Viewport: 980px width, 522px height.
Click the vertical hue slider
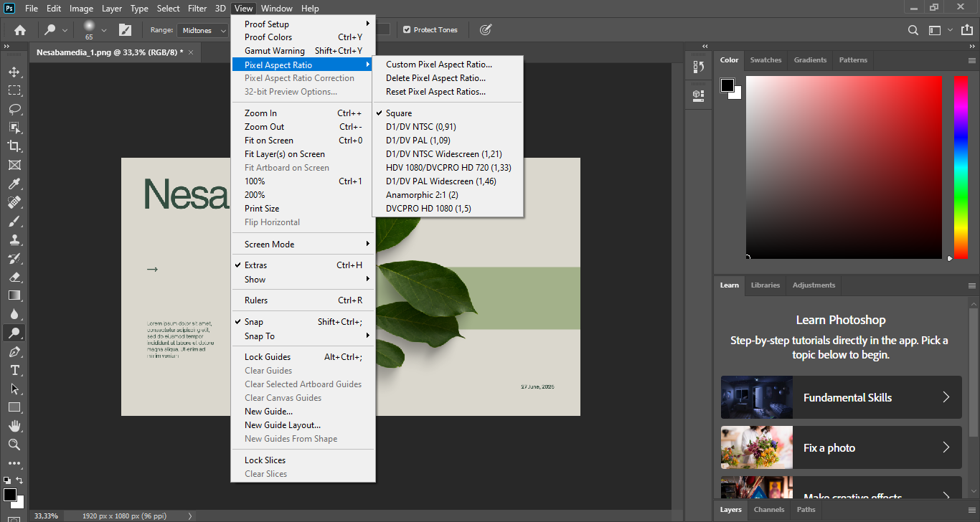(960, 166)
